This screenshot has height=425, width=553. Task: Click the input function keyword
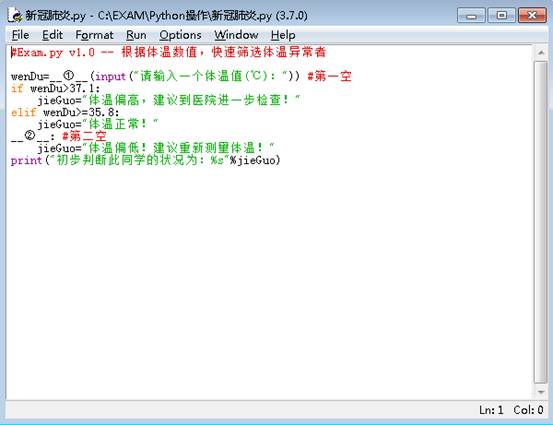tap(110, 76)
